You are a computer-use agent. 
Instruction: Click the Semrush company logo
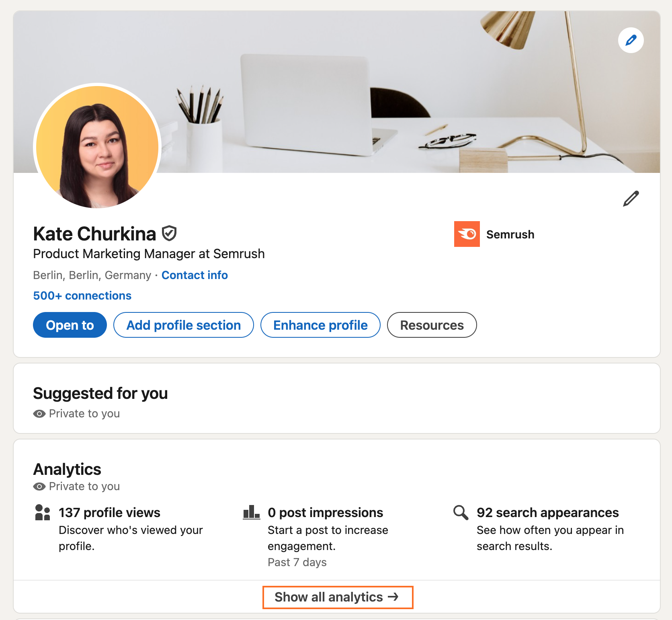tap(467, 234)
